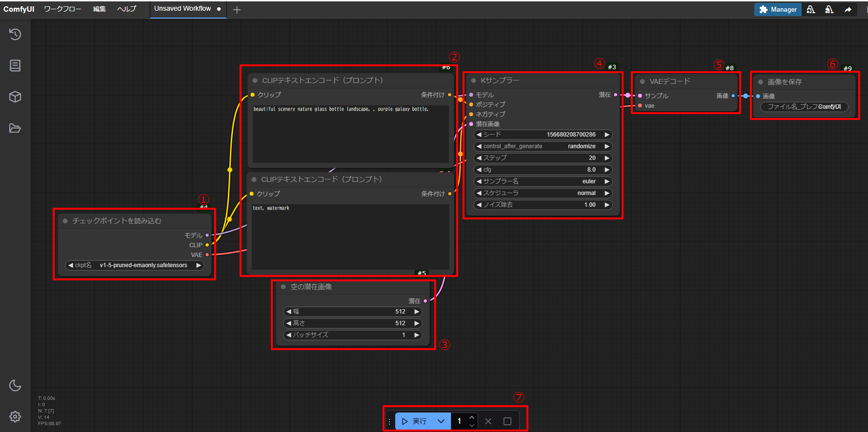Click the vae input socket on VAEデコード
The image size is (868, 432).
(640, 106)
